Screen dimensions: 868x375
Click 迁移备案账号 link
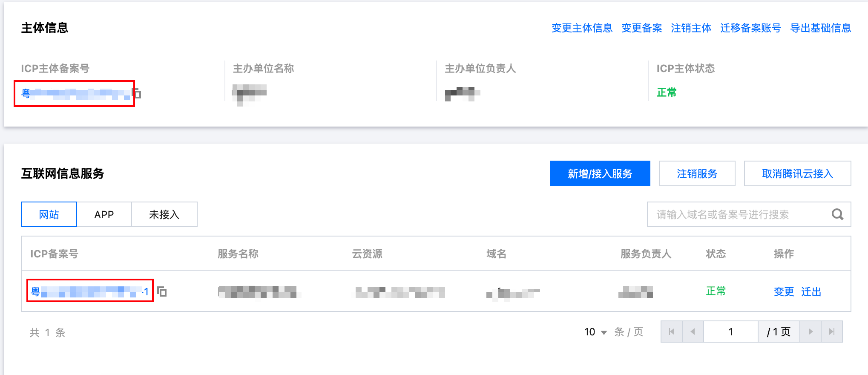click(750, 28)
